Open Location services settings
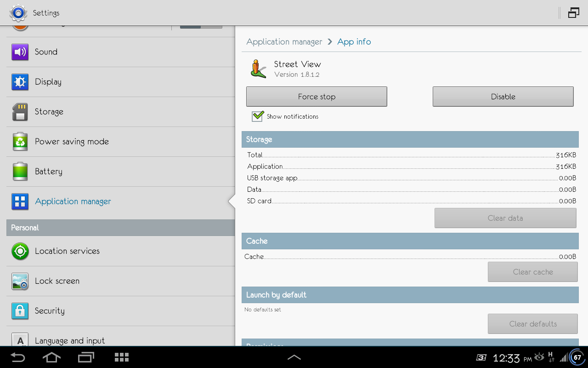 coord(120,251)
